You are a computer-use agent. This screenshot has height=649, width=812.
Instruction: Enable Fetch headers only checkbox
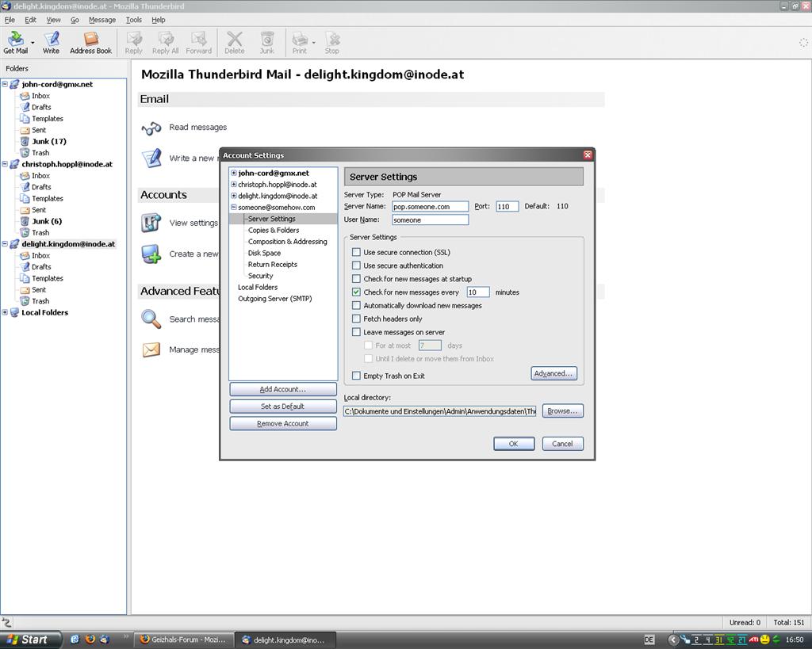356,319
